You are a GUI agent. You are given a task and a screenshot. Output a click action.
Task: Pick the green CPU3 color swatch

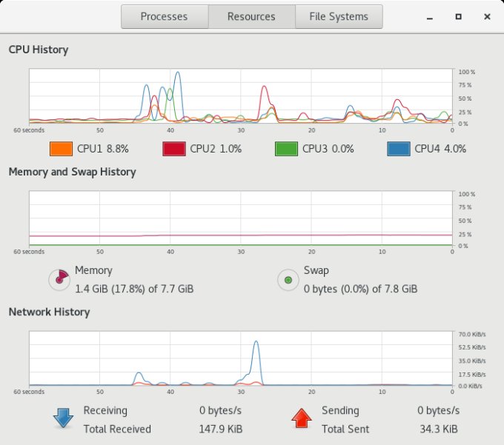point(285,149)
